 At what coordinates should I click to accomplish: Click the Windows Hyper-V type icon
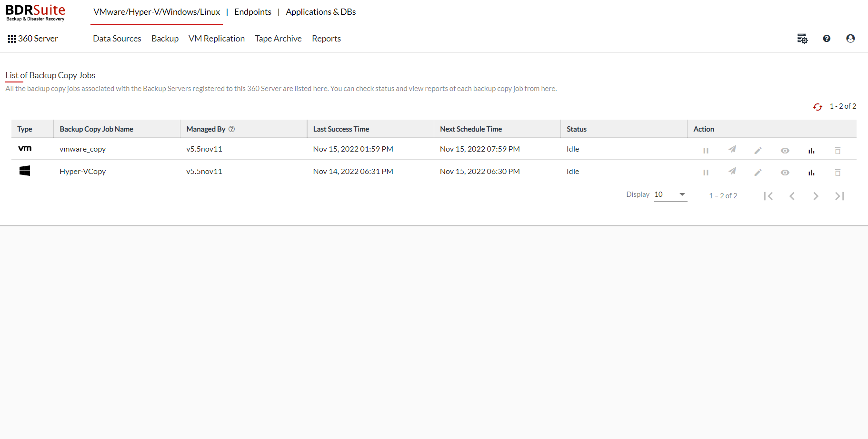tap(25, 171)
